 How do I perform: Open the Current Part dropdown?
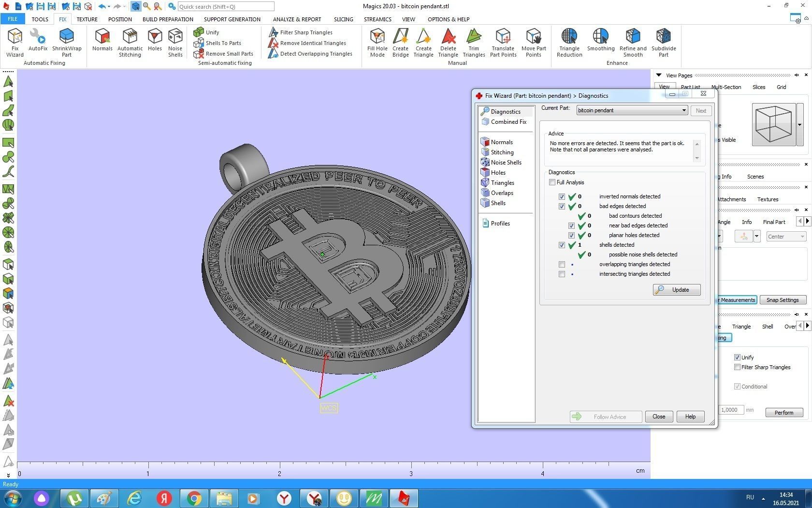click(x=632, y=110)
